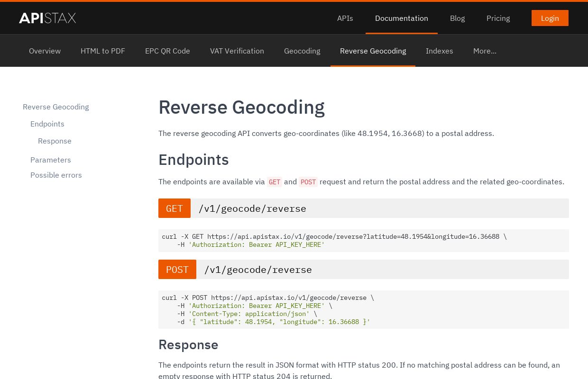The height and width of the screenshot is (379, 588).
Task: Click the inline POST code tag
Action: (308, 182)
